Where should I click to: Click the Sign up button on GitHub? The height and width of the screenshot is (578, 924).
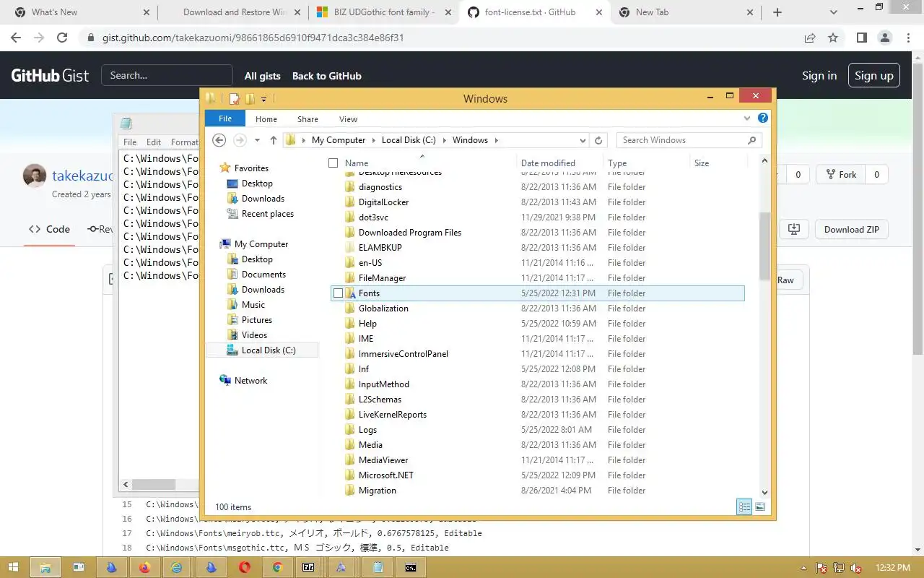(874, 76)
